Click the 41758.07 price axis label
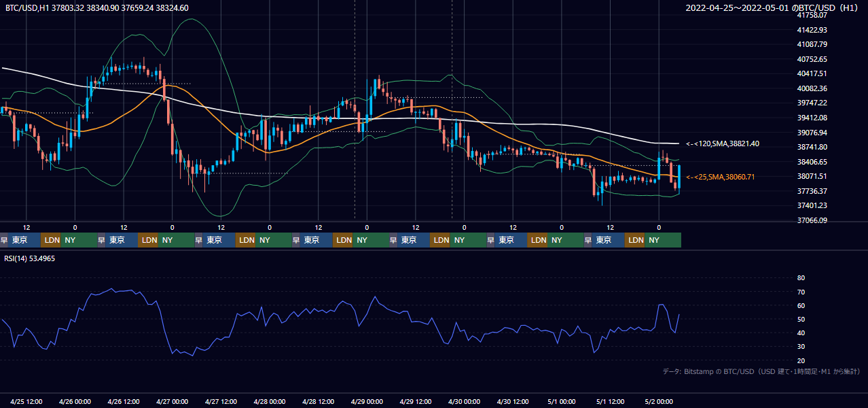The height and width of the screenshot is (408, 868). pyautogui.click(x=812, y=15)
